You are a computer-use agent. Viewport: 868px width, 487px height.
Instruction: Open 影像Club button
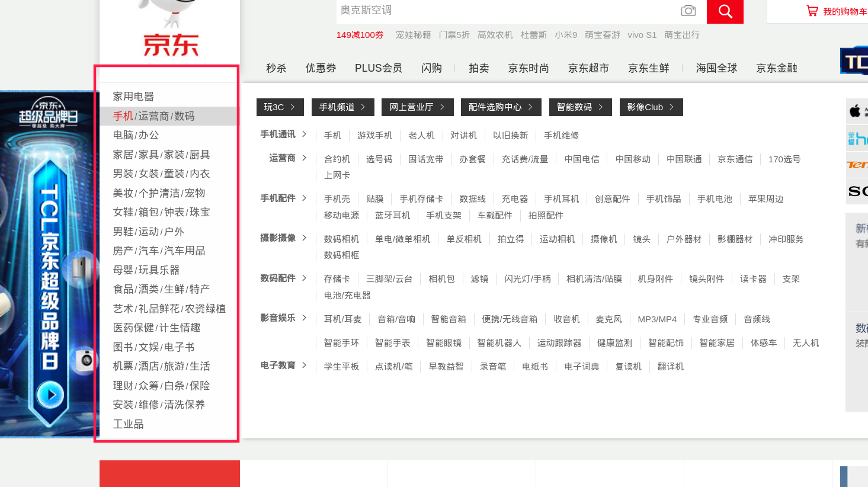coord(651,107)
